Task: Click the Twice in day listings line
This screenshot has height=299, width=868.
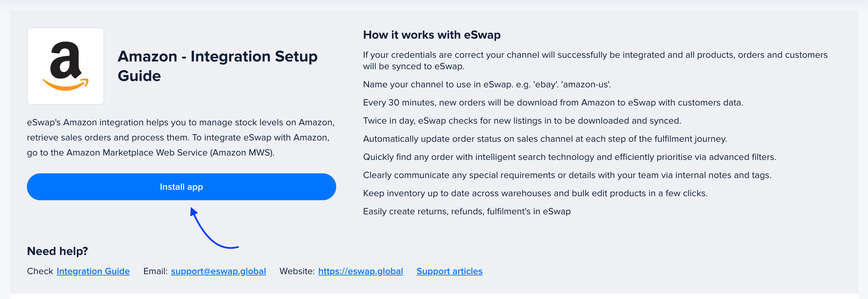Action: click(522, 121)
